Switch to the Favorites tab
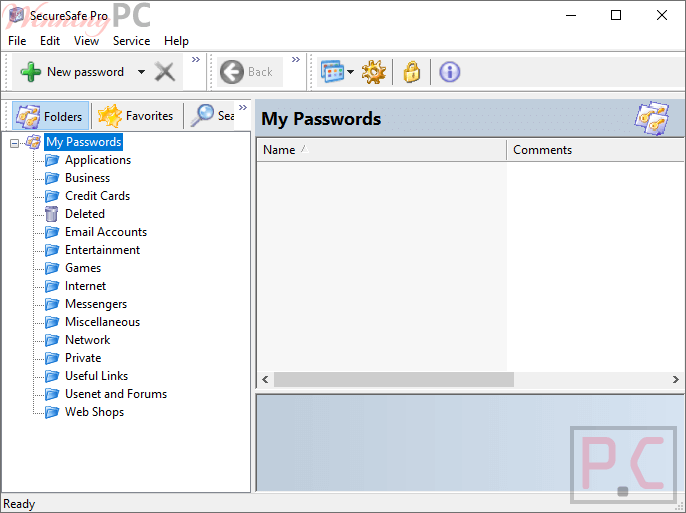The height and width of the screenshot is (513, 686). coord(136,116)
